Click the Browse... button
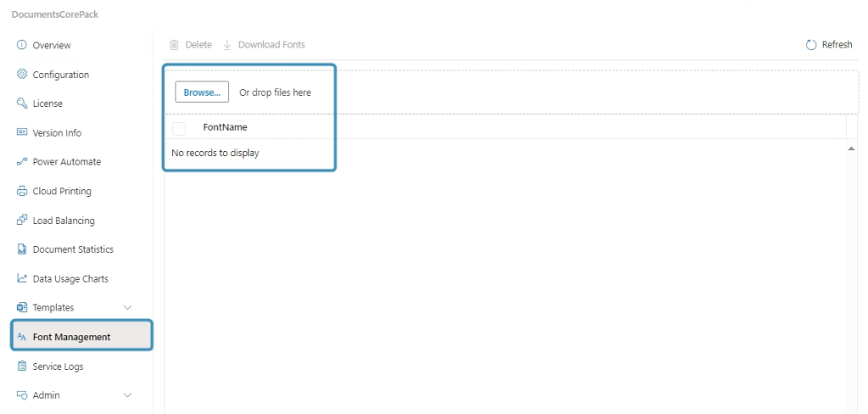The image size is (868, 414). point(202,92)
